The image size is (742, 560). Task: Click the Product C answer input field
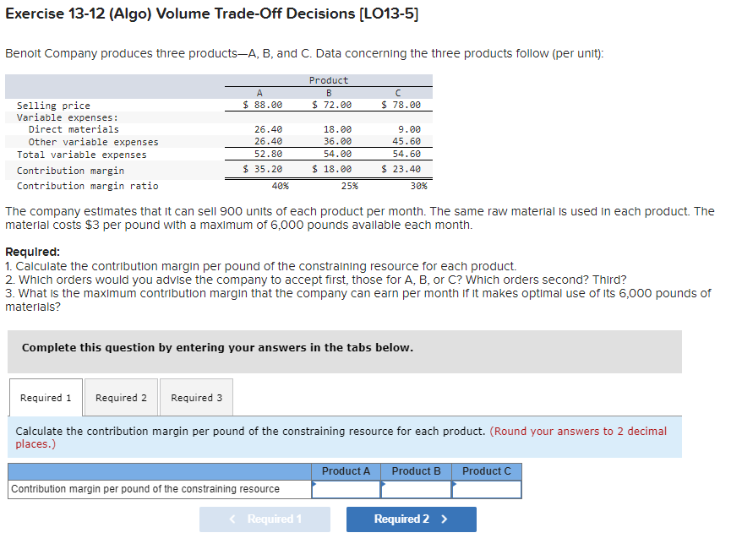coord(486,490)
